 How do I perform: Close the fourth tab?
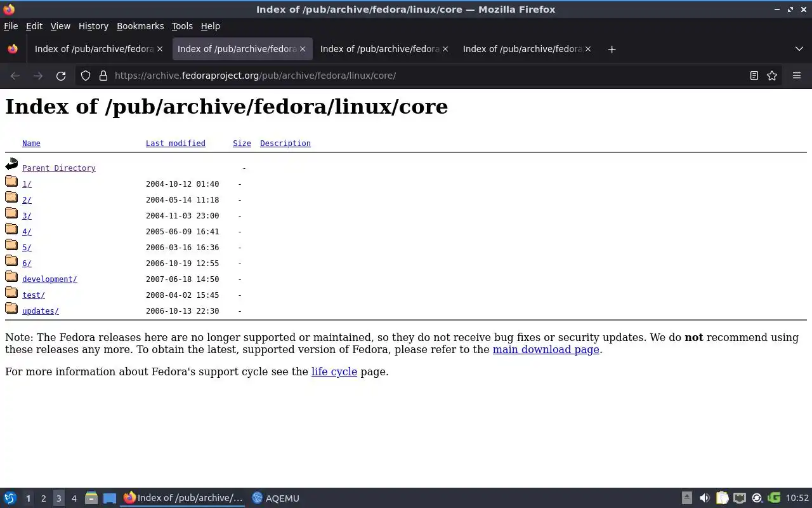pyautogui.click(x=588, y=49)
